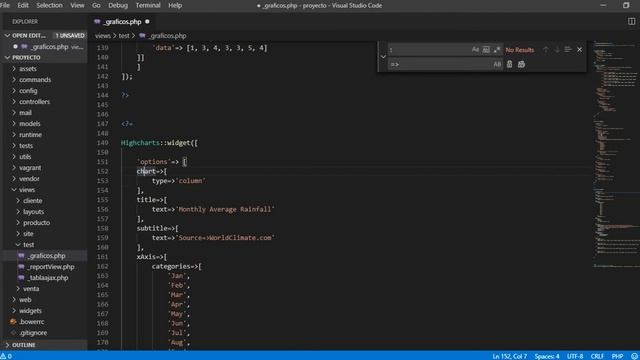Open the File menu
Viewport: 640px width, 360px height.
pos(5,5)
